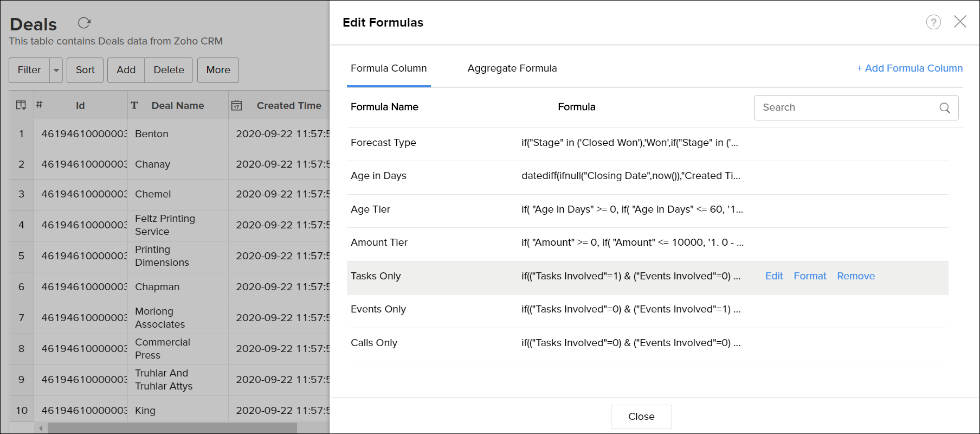Screen dimensions: 980x434
Task: Remove the Tasks Only formula
Action: tap(855, 276)
